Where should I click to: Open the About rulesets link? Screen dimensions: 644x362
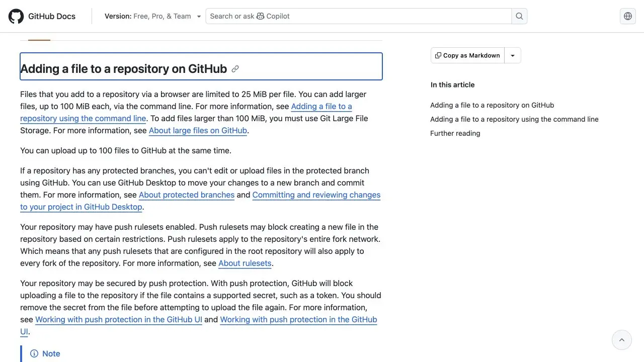click(245, 263)
